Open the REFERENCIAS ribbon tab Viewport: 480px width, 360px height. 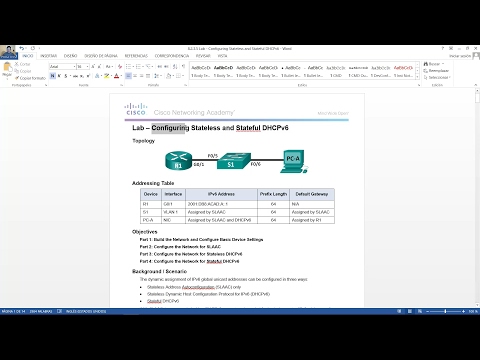click(x=136, y=56)
